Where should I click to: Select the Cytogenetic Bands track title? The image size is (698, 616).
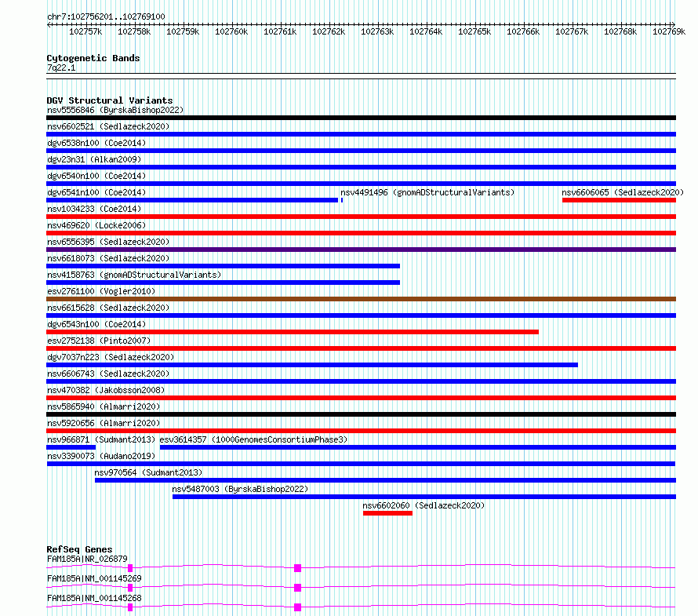pyautogui.click(x=93, y=58)
